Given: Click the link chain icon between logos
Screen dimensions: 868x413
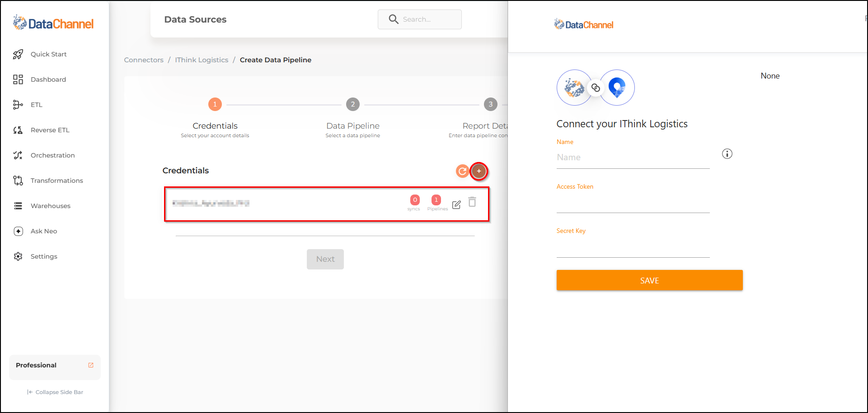Looking at the screenshot, I should coord(596,88).
